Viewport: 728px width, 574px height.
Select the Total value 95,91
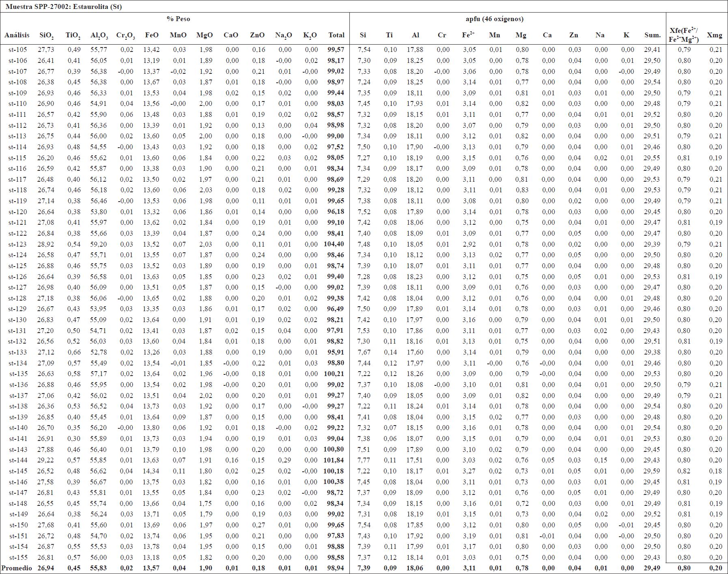tap(336, 352)
